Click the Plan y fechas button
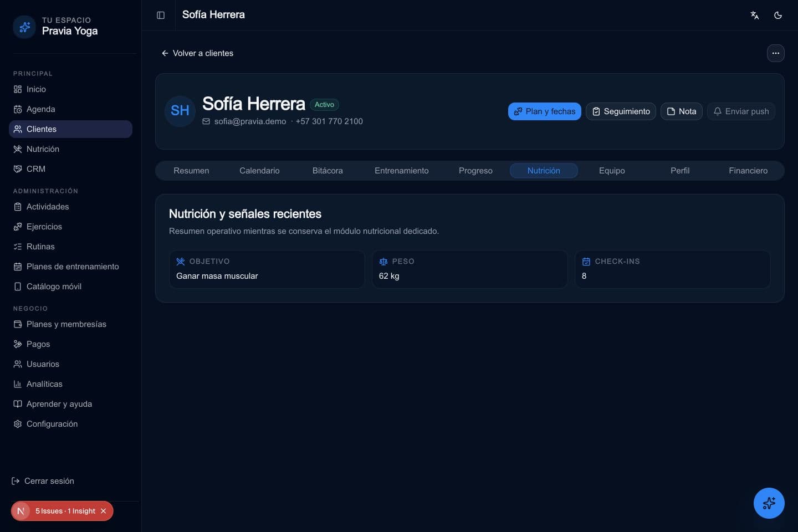798x532 pixels. 545,111
